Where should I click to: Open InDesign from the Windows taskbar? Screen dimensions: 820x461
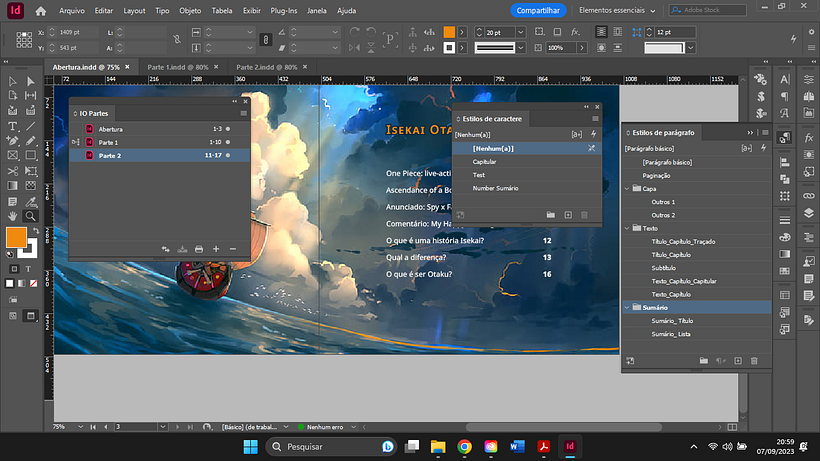click(570, 446)
